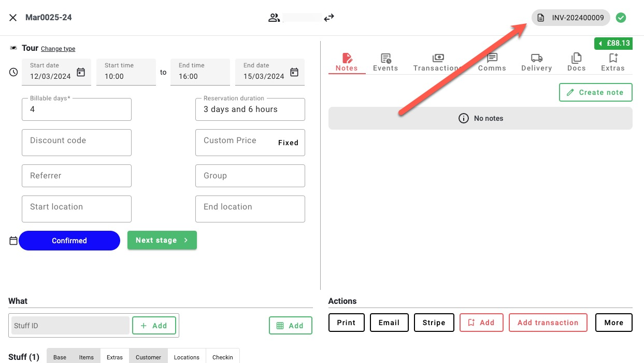Image resolution: width=644 pixels, height=363 pixels.
Task: Click the Create note button
Action: pyautogui.click(x=595, y=92)
